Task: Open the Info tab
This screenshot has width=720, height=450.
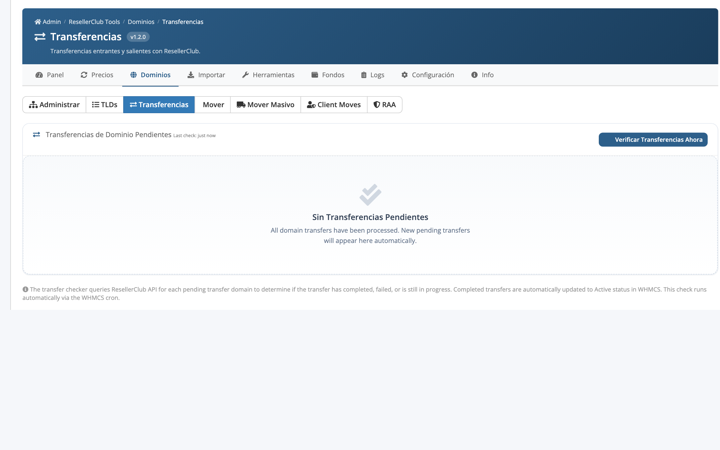Action: (x=482, y=75)
